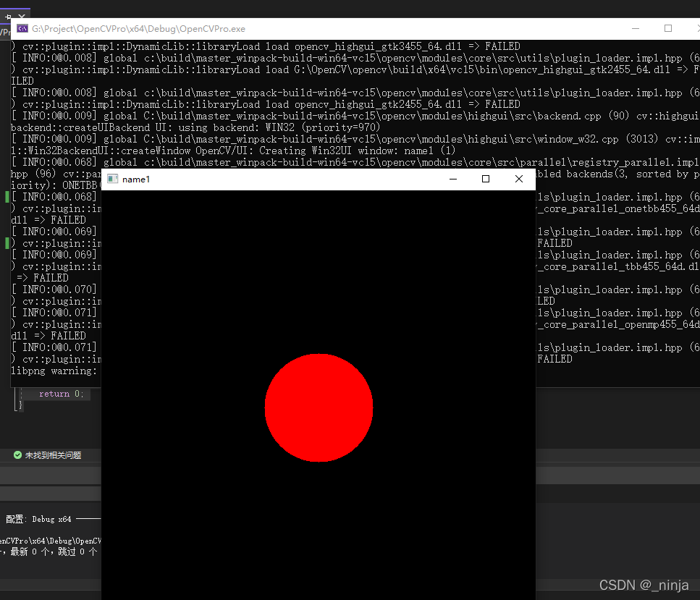Image resolution: width=700 pixels, height=600 pixels.
Task: Click the OpenCV icon in the name1 window title bar
Action: [x=114, y=179]
